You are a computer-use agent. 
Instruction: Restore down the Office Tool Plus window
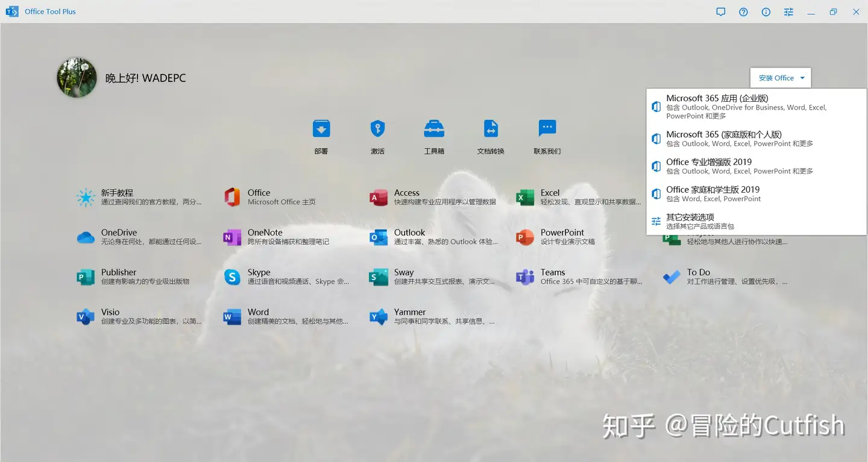coord(833,11)
